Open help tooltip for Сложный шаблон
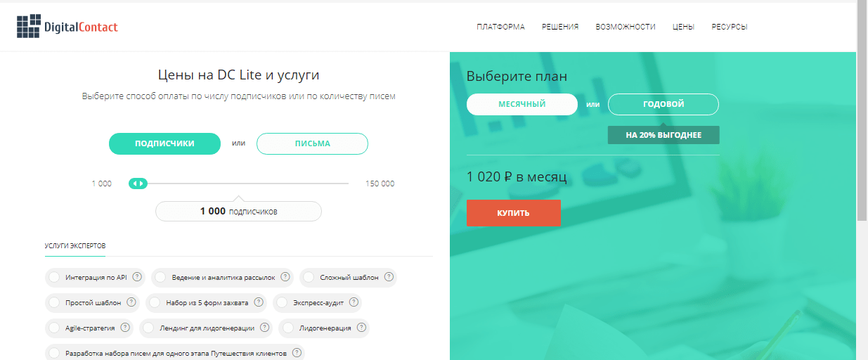 click(x=389, y=277)
